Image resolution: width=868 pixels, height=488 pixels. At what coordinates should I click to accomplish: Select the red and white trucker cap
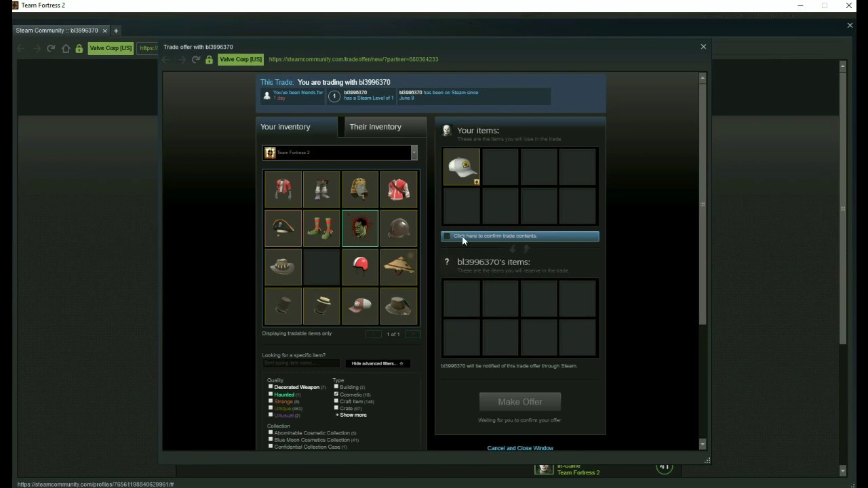360,306
